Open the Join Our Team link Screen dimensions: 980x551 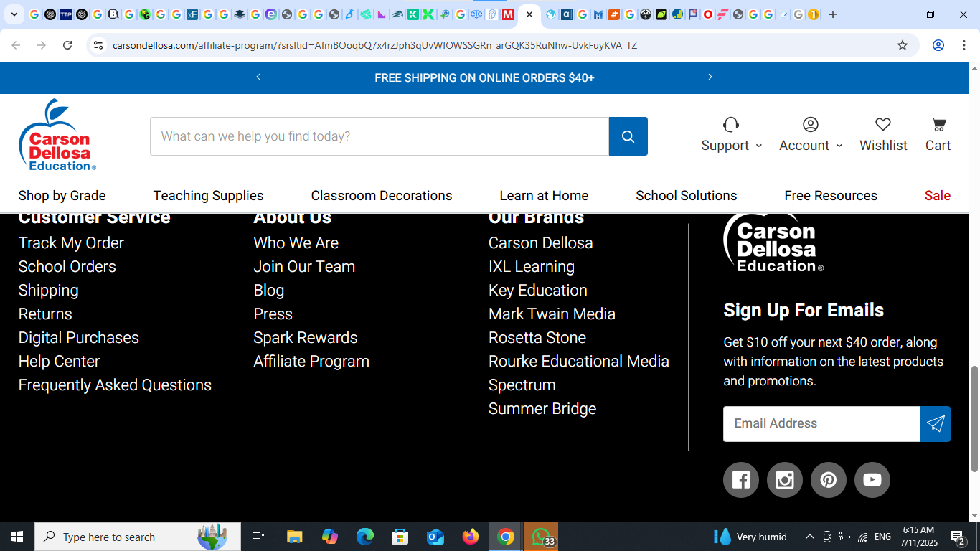304,267
